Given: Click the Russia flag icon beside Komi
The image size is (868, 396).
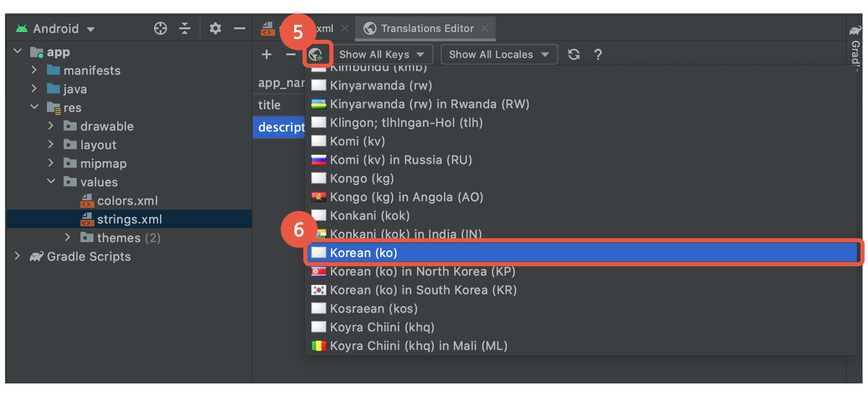Looking at the screenshot, I should (319, 159).
